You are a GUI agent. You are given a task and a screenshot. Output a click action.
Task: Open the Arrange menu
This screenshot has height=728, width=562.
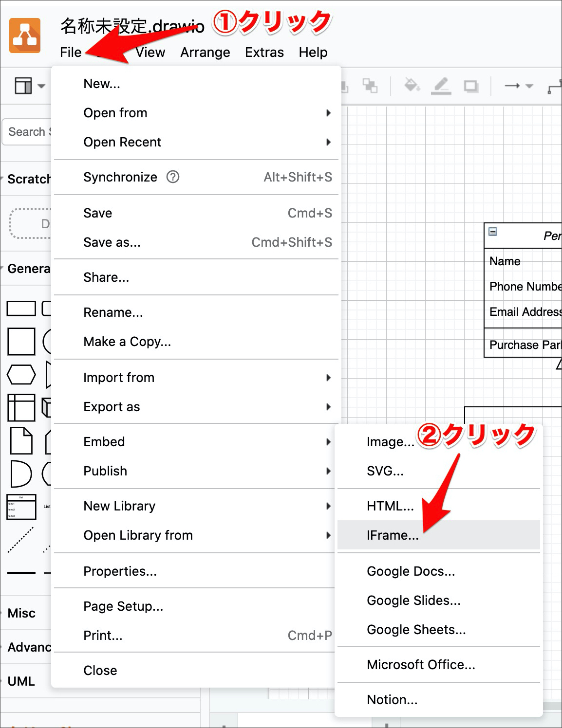[205, 52]
